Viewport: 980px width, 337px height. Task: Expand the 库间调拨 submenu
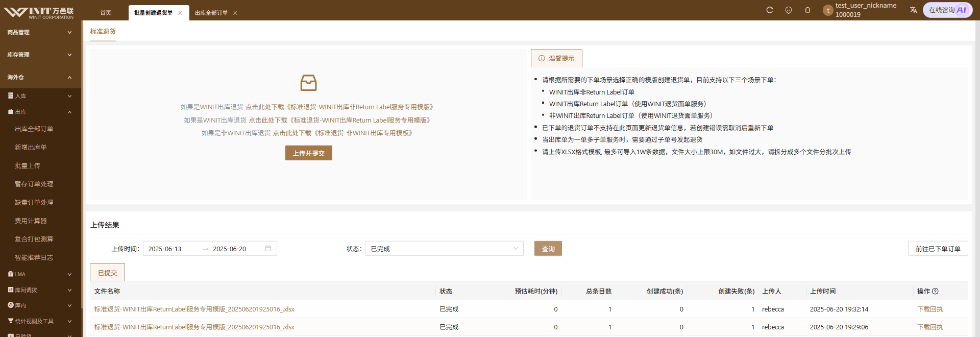40,290
